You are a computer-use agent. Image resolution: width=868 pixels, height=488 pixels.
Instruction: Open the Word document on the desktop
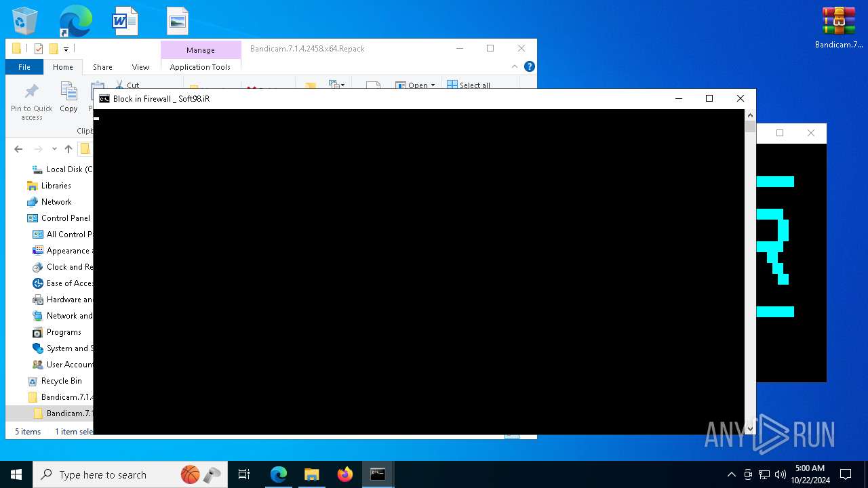tap(125, 21)
